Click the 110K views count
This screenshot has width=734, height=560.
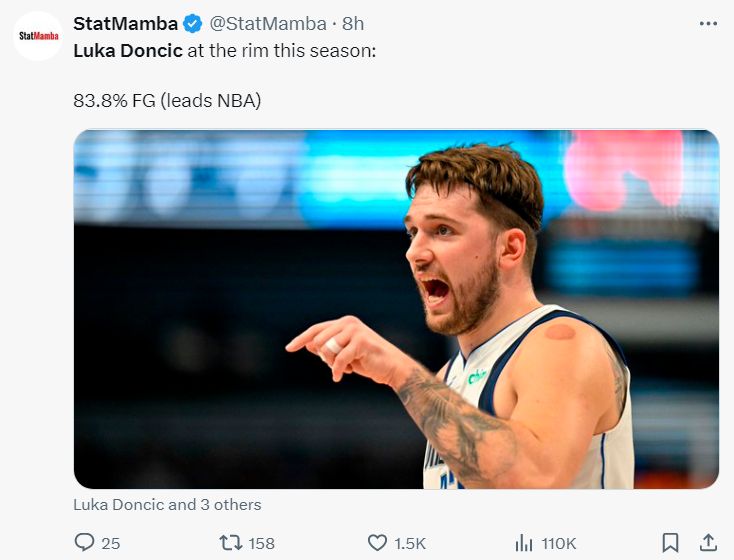558,543
